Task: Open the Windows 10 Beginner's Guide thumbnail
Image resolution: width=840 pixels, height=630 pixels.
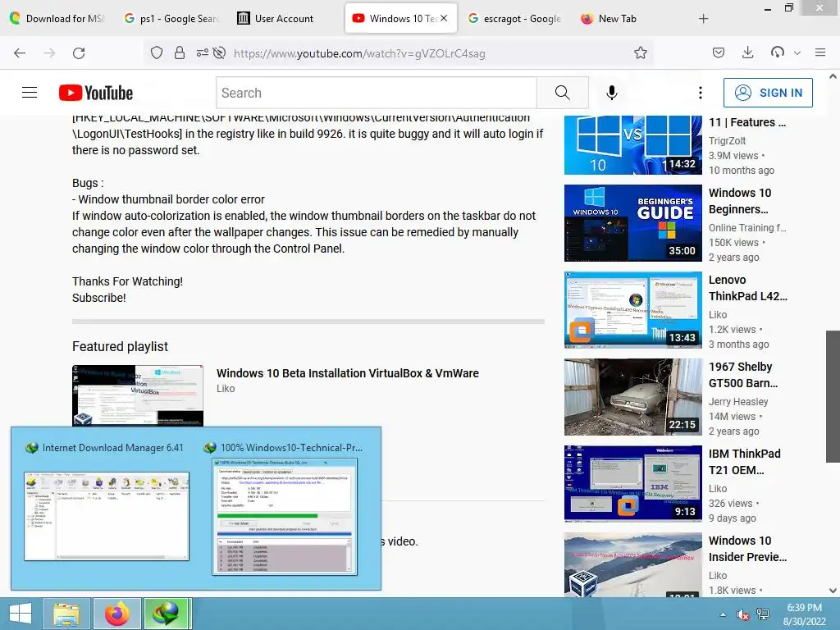Action: pos(632,223)
